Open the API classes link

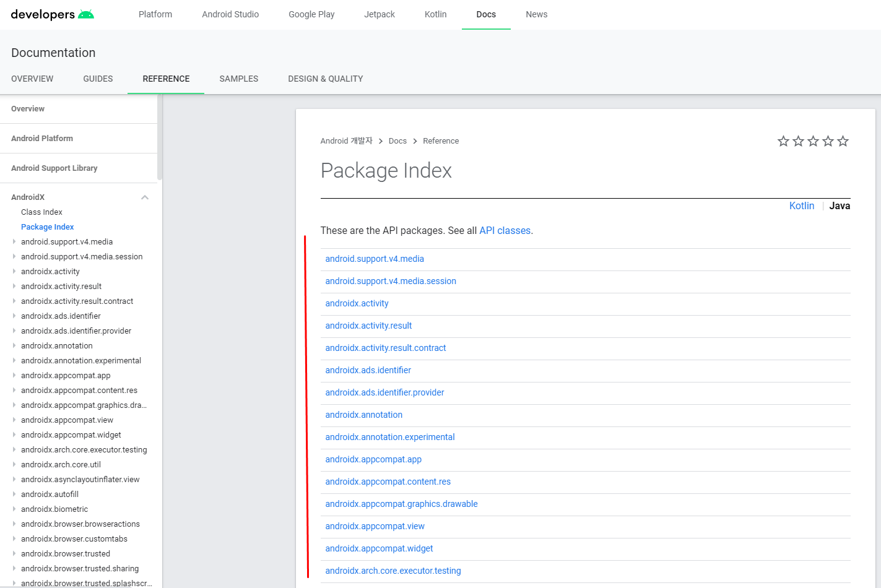[505, 230]
